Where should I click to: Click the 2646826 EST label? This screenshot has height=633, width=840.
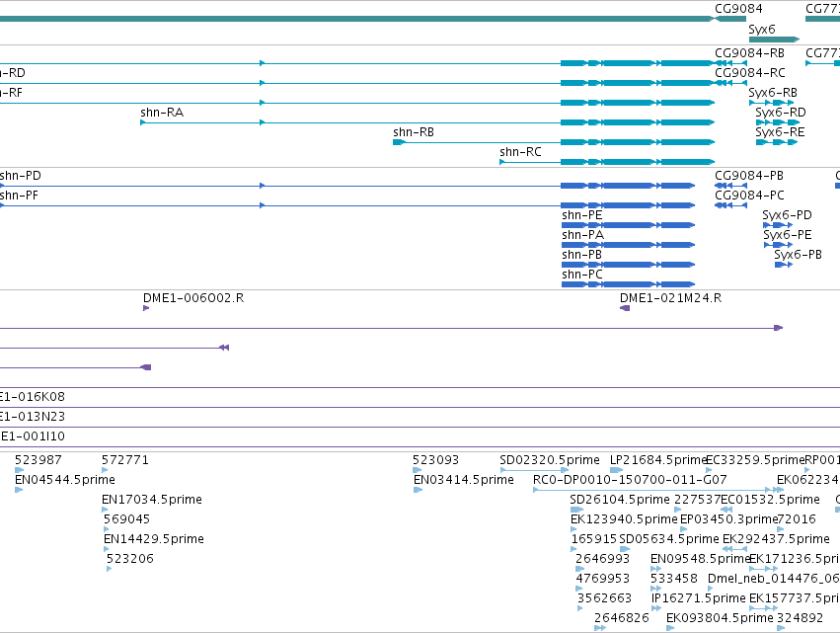pos(622,618)
